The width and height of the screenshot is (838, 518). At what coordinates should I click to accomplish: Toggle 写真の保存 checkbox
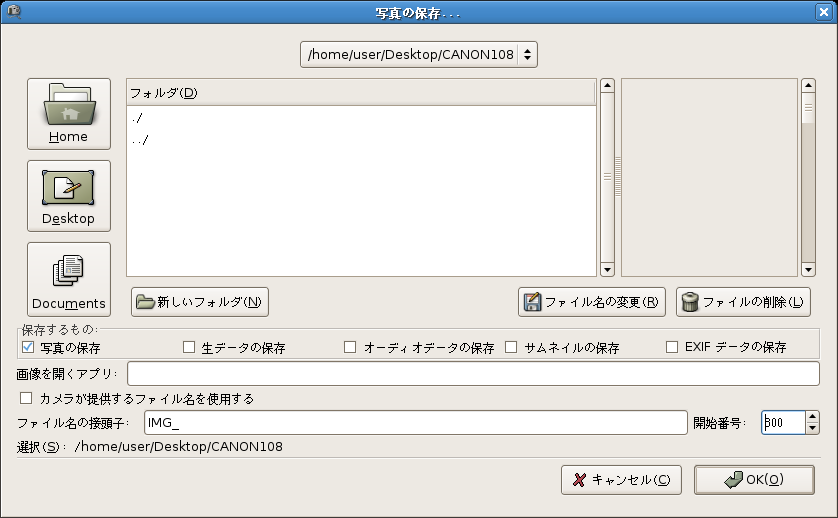pos(28,347)
